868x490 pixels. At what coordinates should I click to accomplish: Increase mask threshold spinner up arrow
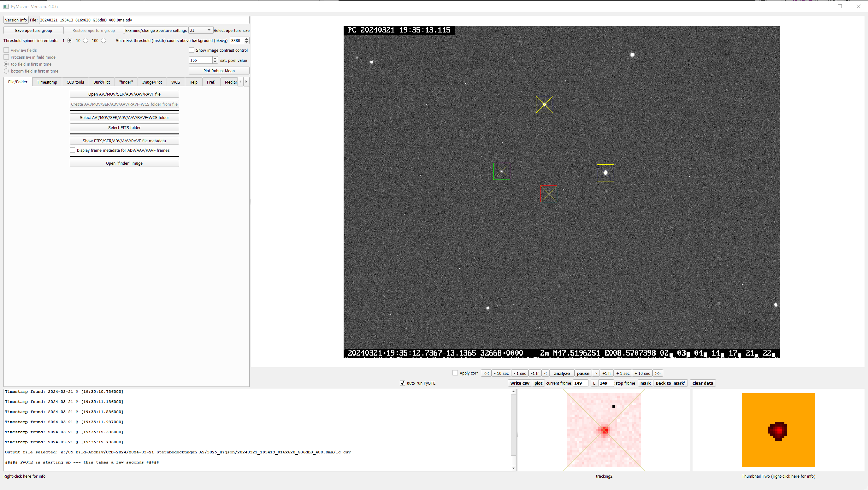tap(247, 39)
